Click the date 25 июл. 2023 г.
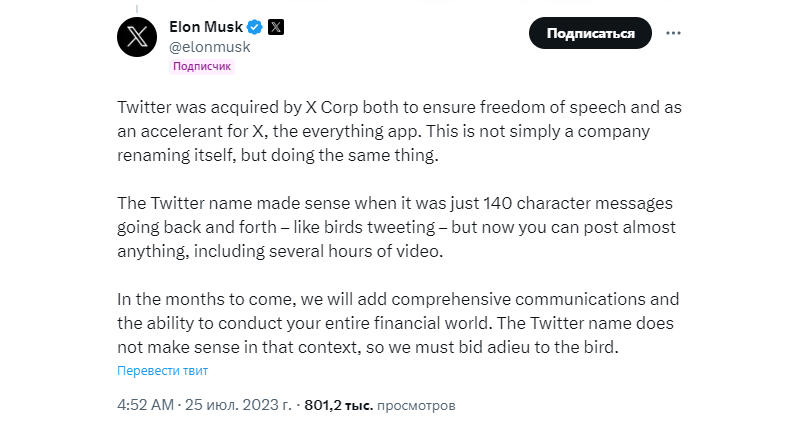The height and width of the screenshot is (431, 800). click(x=237, y=406)
